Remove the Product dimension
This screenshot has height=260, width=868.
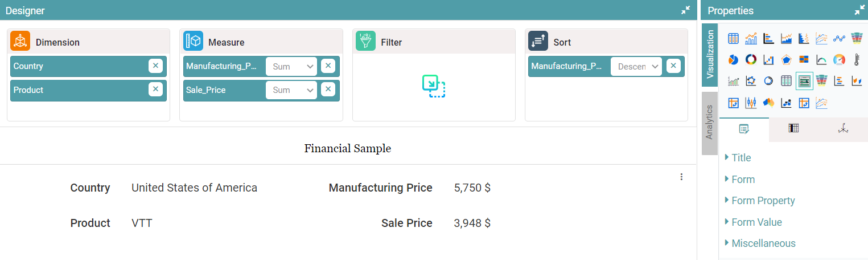tap(155, 90)
